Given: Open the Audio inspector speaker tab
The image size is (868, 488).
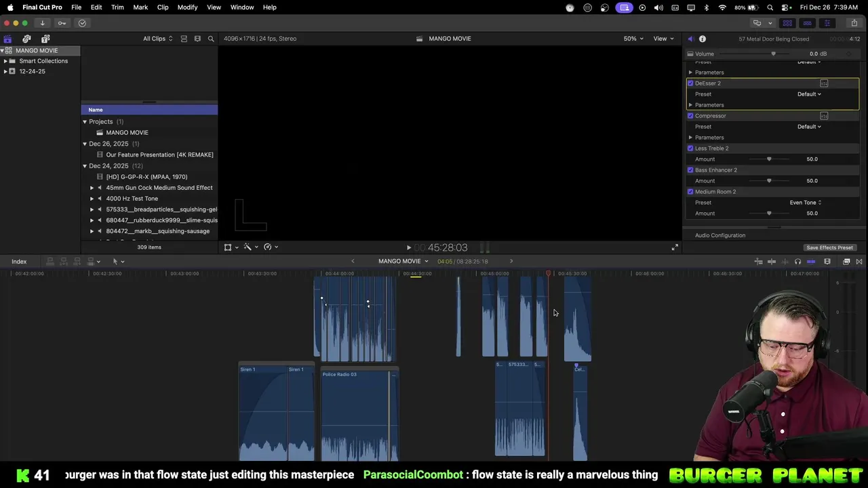Looking at the screenshot, I should point(690,39).
